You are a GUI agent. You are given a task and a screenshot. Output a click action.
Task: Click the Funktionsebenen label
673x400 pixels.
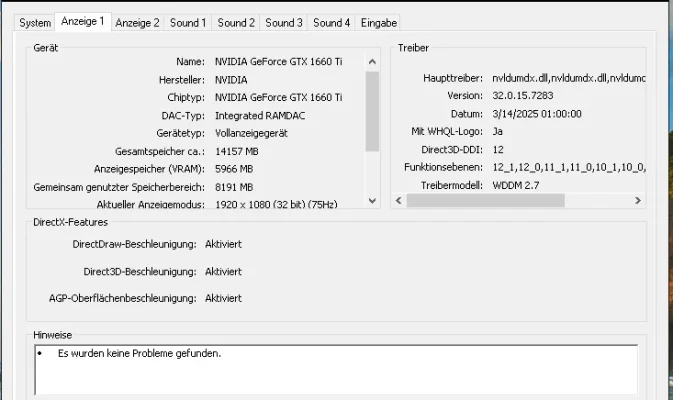pyautogui.click(x=443, y=167)
